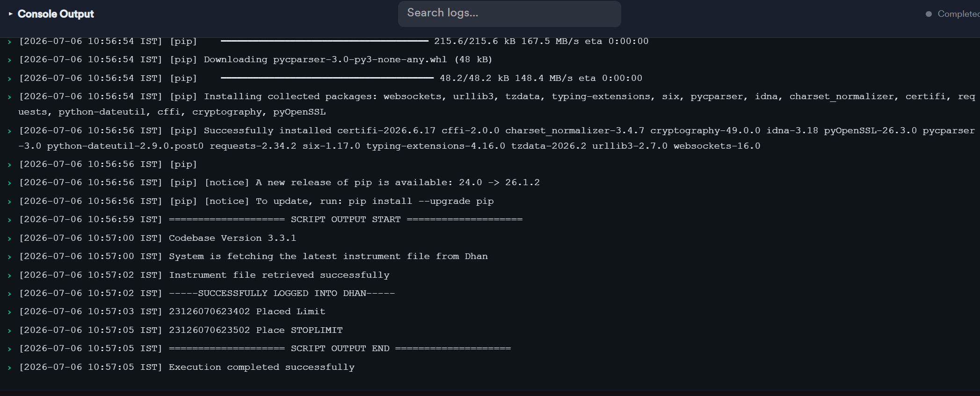Viewport: 980px width, 396px height.
Task: Click the chevron beside 'Installing collected packages'
Action: pos(9,97)
